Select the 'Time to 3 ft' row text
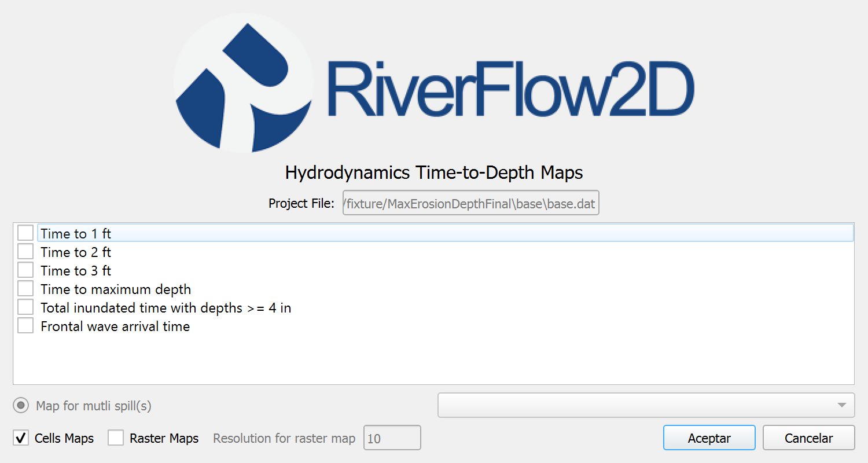The height and width of the screenshot is (463, 868). coord(76,271)
